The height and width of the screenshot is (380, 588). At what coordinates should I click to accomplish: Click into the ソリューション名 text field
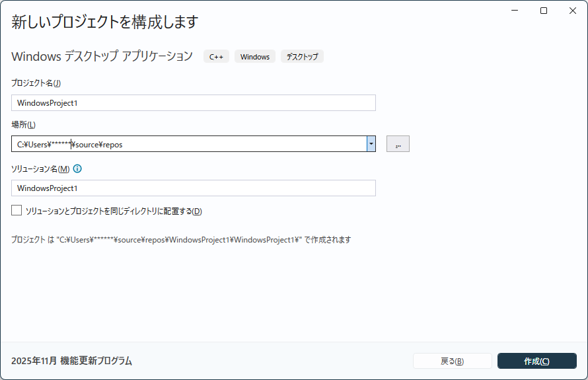pyautogui.click(x=193, y=188)
